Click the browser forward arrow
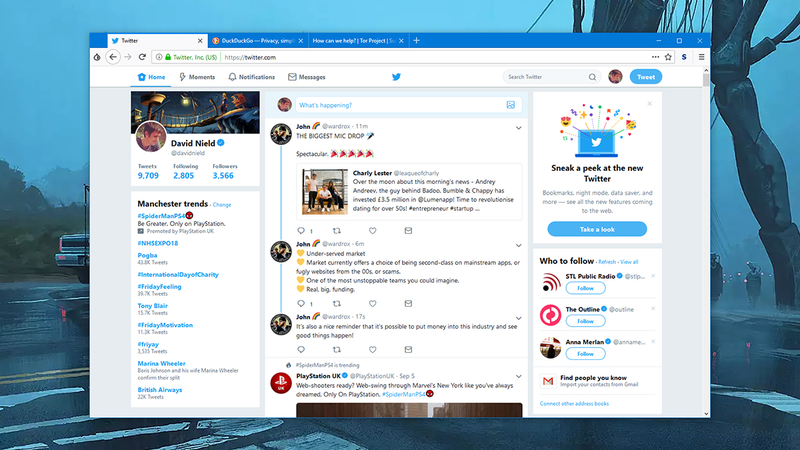Viewport: 800px width, 450px height. pyautogui.click(x=128, y=57)
